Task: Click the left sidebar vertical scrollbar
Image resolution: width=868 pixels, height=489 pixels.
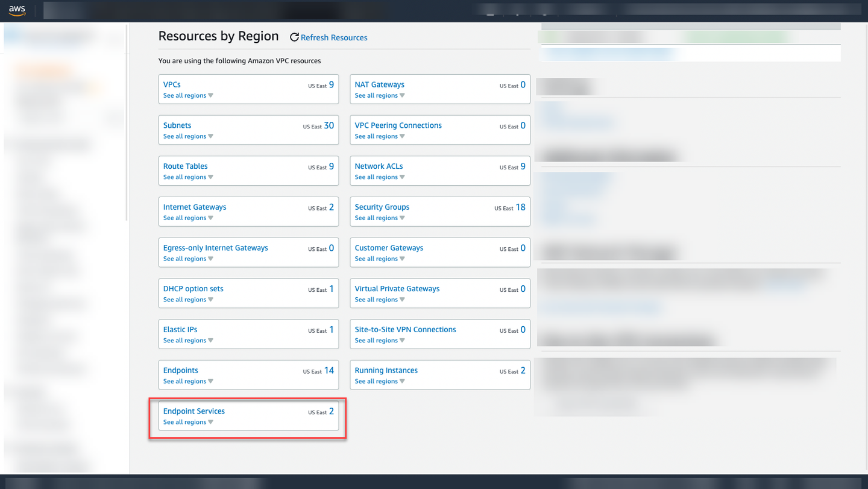Action: pyautogui.click(x=127, y=122)
